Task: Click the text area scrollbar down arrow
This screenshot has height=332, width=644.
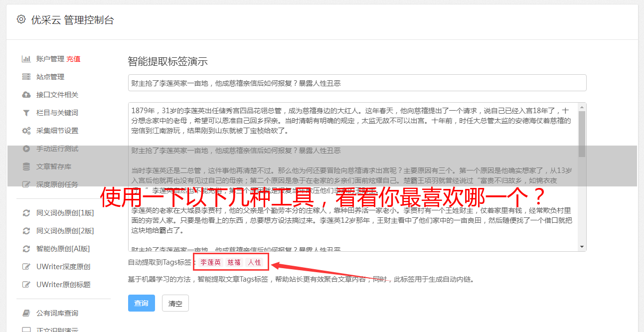Action: [x=582, y=247]
